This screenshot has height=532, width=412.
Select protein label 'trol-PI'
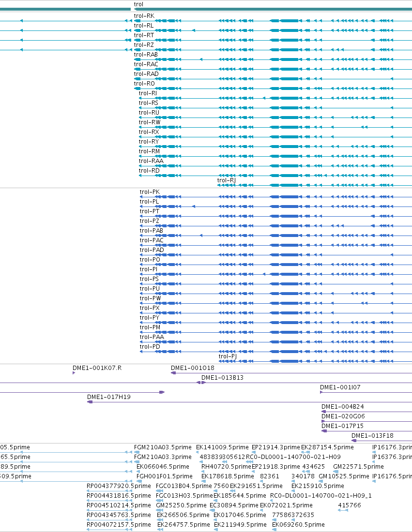(x=149, y=269)
